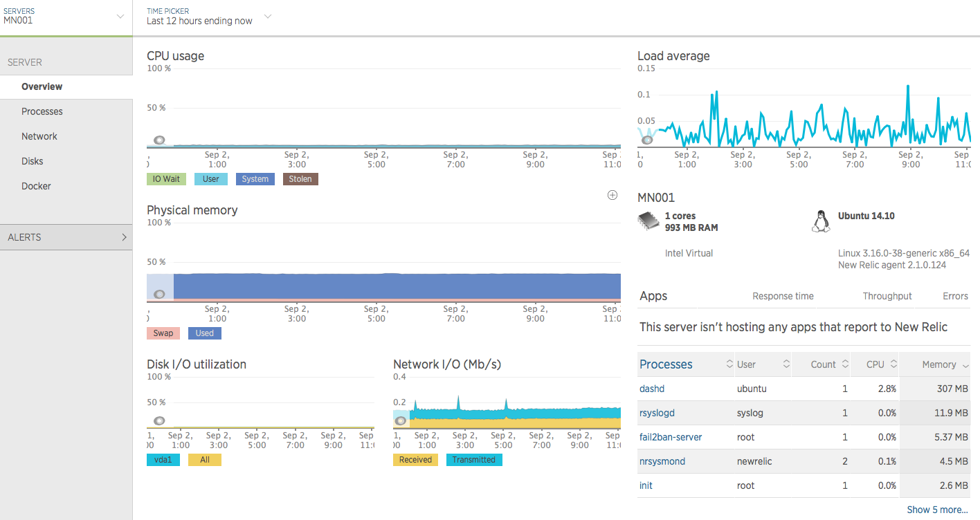Click the Load average chart time handle
The image size is (980, 520).
[647, 140]
